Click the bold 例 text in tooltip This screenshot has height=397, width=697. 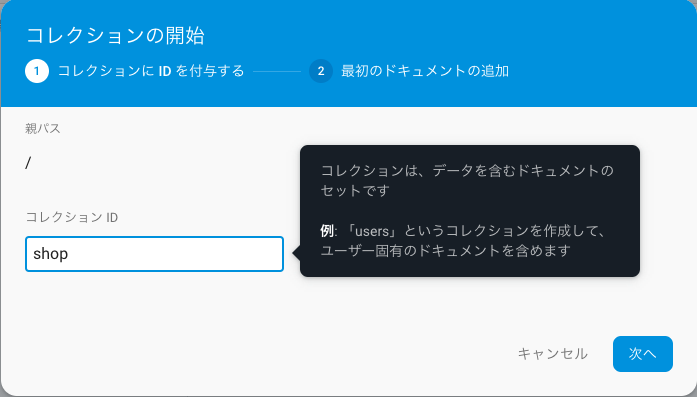click(x=327, y=231)
